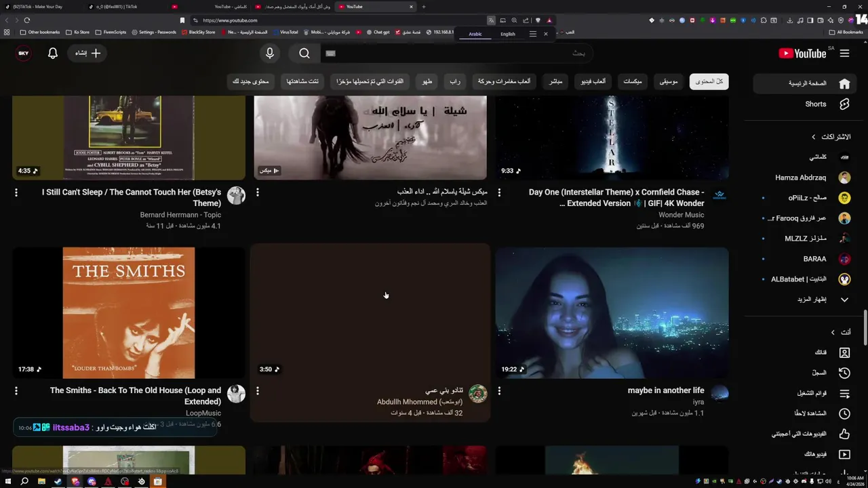Open the Abdullh Mhommed channel avatar
Image resolution: width=868 pixels, height=488 pixels.
click(x=478, y=394)
